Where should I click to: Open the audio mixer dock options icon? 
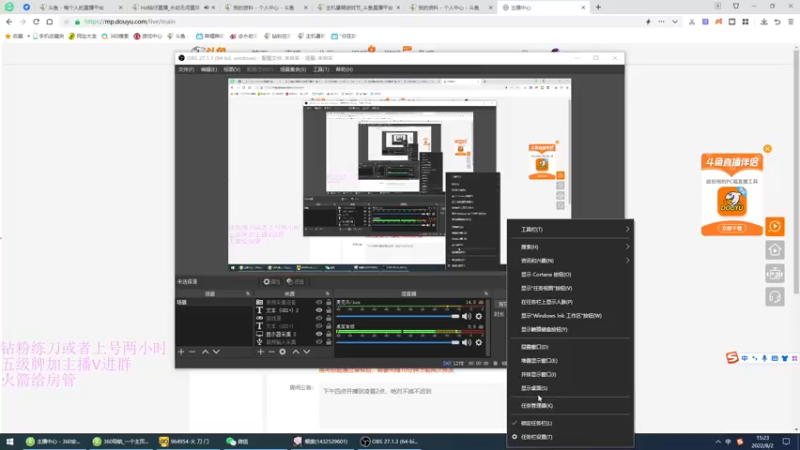[486, 294]
